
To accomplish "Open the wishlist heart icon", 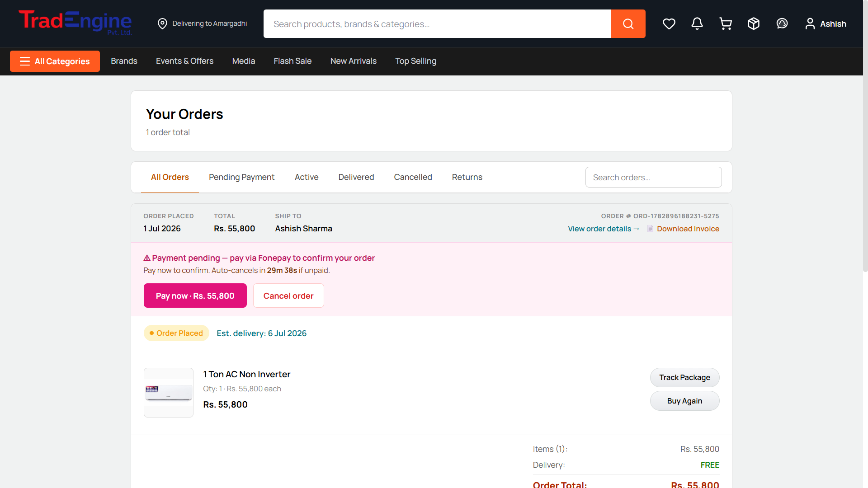I will click(669, 23).
